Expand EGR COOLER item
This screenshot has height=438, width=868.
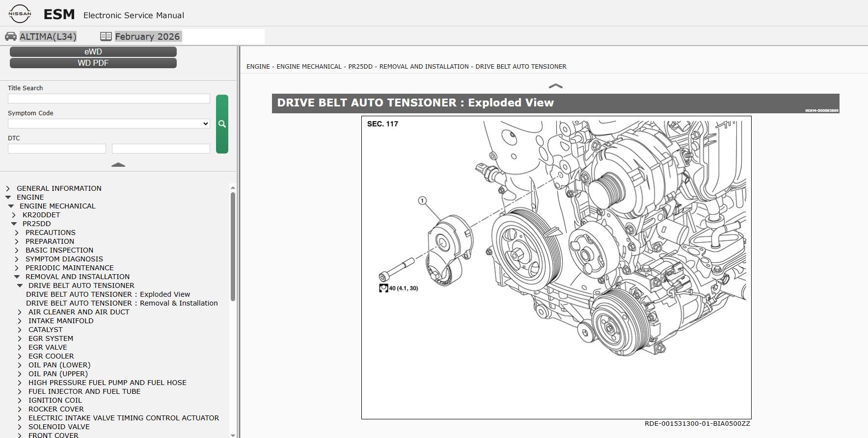(20, 356)
